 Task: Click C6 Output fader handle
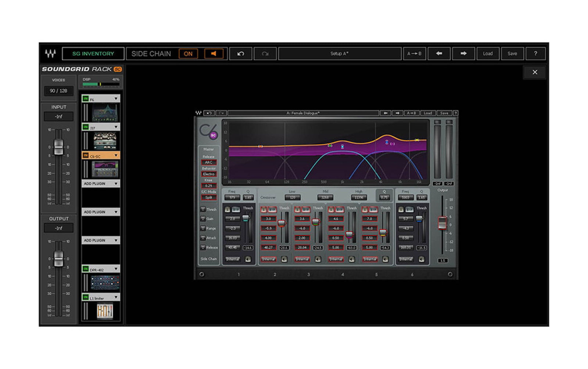point(442,223)
